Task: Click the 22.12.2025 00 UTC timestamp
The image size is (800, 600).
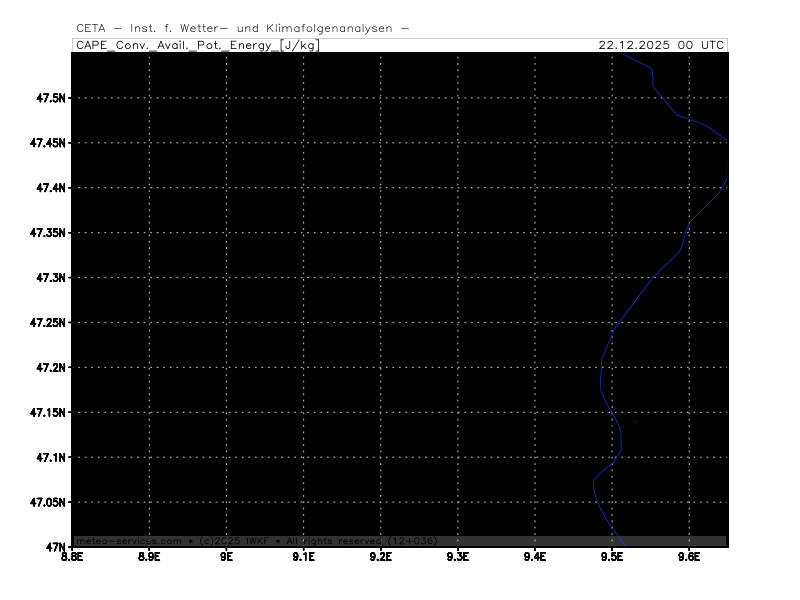Action: coord(661,45)
